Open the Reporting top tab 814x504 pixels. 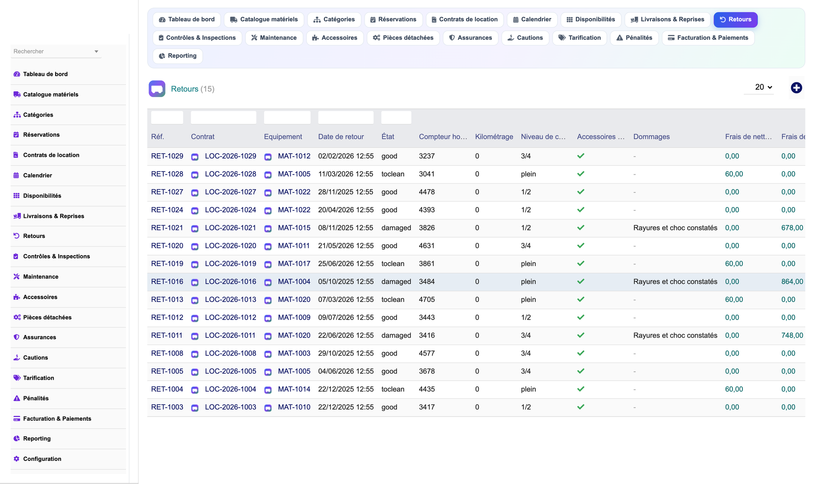178,56
